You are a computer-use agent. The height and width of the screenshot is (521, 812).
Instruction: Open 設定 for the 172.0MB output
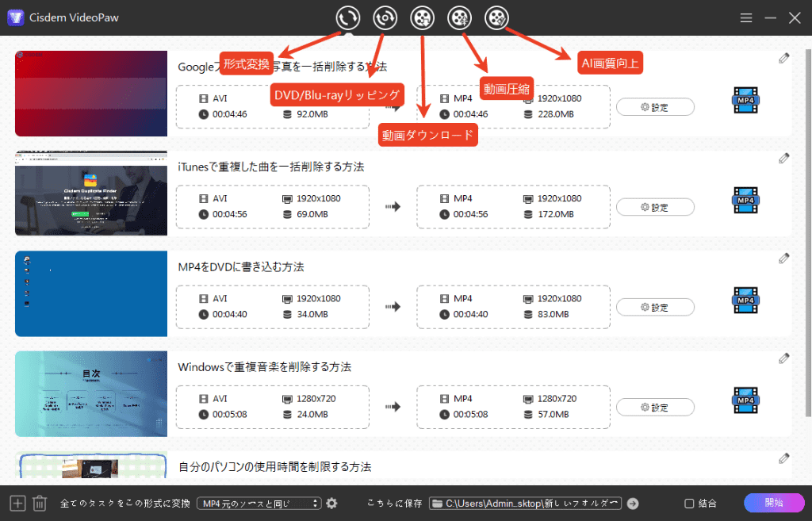(x=655, y=207)
